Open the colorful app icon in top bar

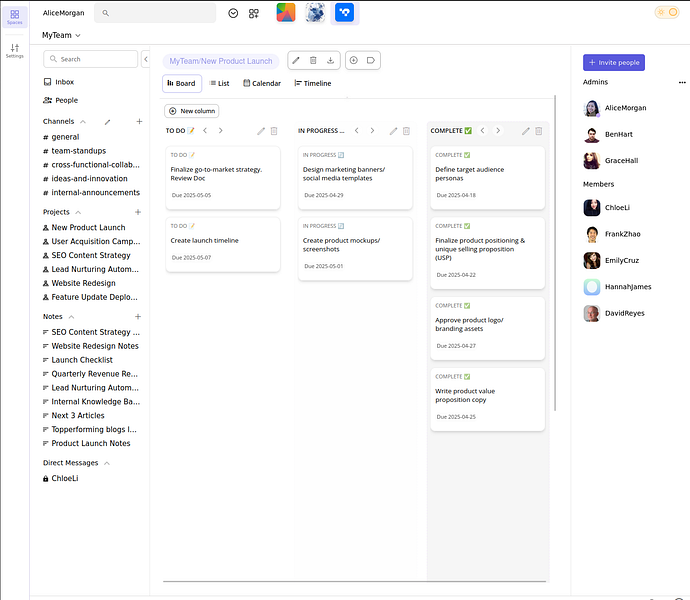[x=286, y=12]
